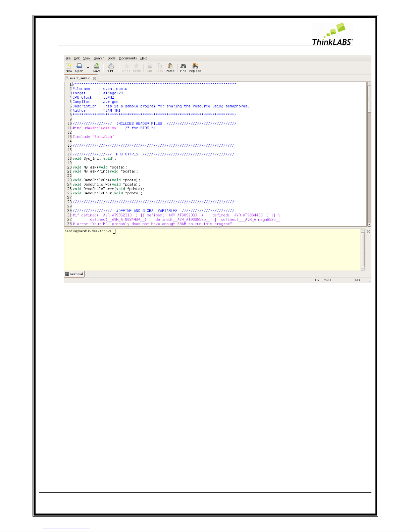
Task: Click the editor scrollbar down arrow
Action: pos(369,225)
